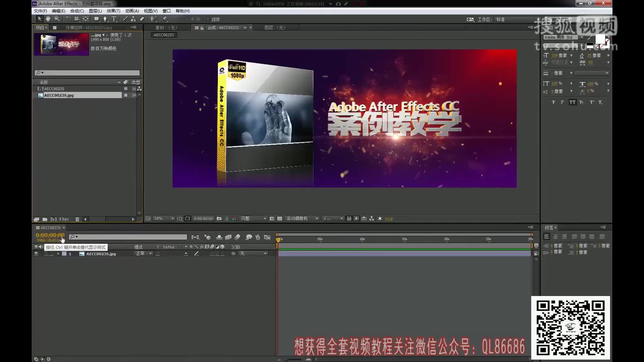
Task: Toggle region of interest in viewer
Action: (272, 219)
